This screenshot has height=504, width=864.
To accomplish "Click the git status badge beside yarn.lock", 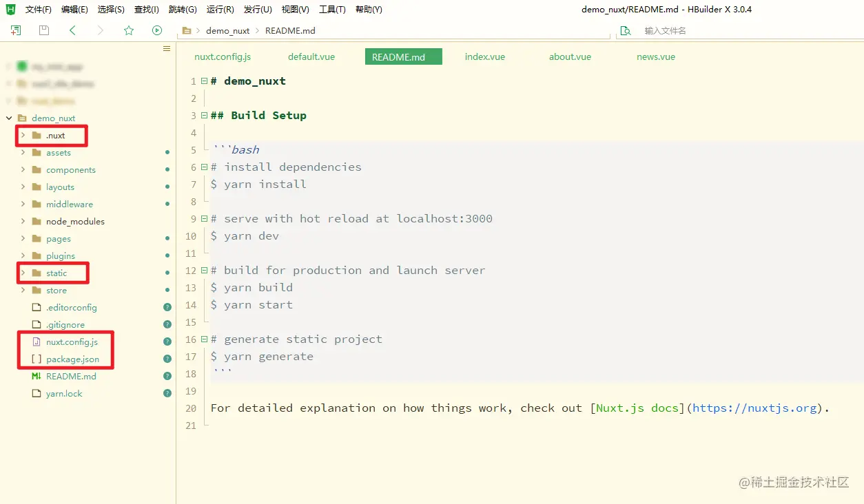I will [167, 394].
